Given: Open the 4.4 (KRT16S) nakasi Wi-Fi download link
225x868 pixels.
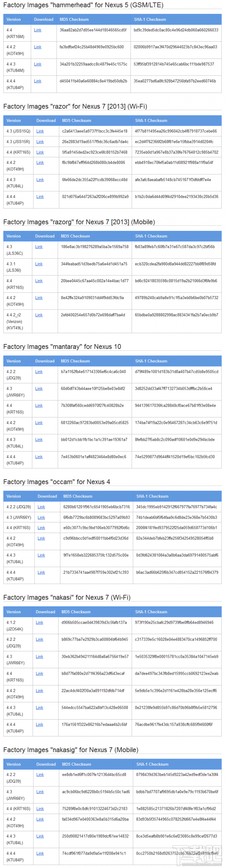Looking at the screenshot, I should point(39,673).
